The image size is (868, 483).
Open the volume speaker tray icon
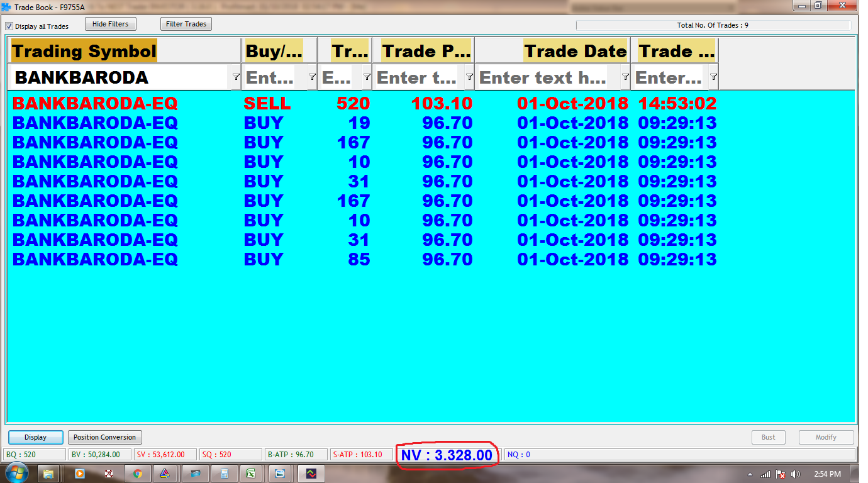pos(796,474)
